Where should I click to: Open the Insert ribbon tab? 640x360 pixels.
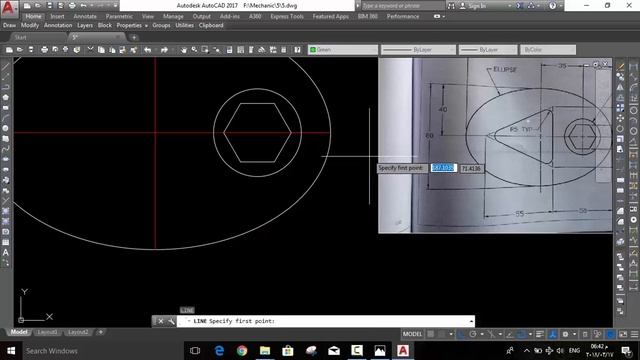coord(57,16)
